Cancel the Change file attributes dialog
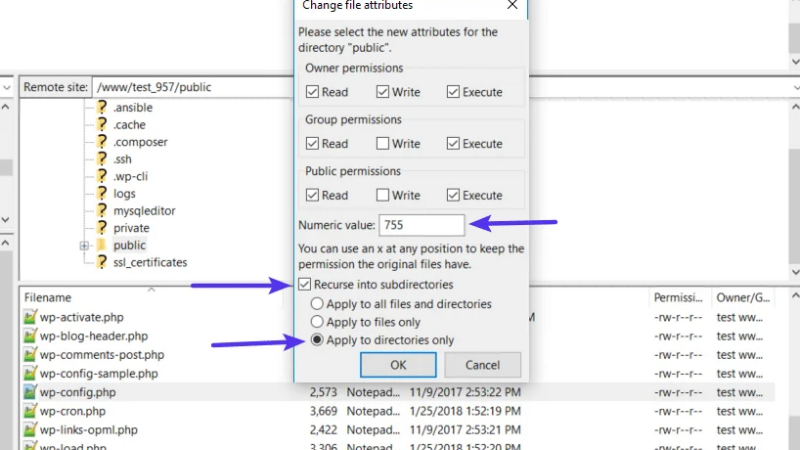 click(482, 365)
